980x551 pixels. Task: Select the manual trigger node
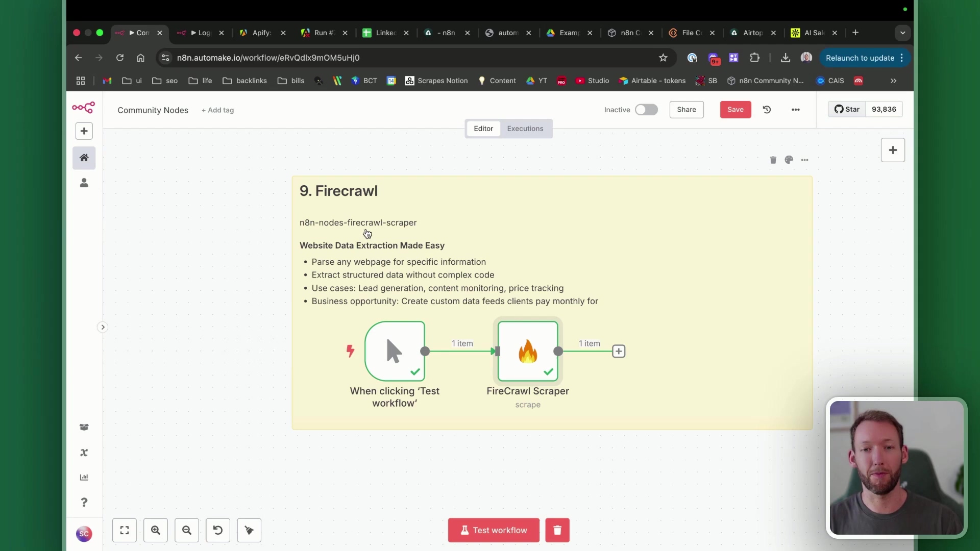395,351
